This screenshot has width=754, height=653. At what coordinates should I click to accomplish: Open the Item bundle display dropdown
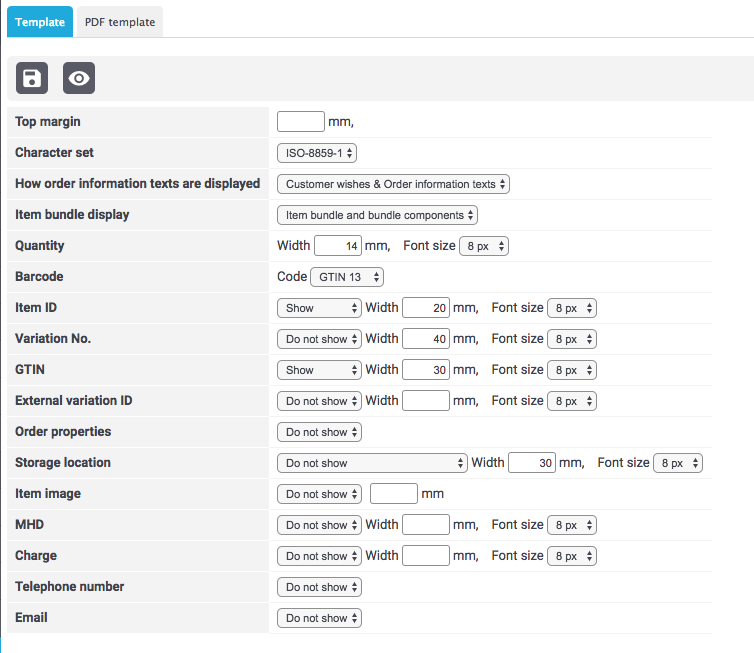[x=377, y=215]
